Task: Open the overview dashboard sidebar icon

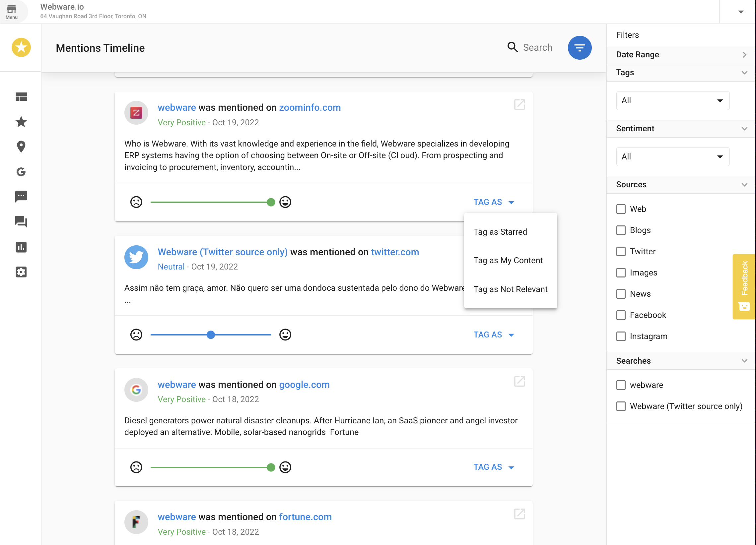Action: [x=21, y=96]
